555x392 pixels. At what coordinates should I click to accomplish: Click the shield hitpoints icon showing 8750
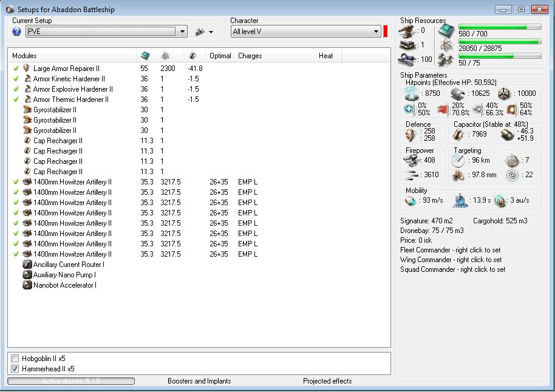(412, 94)
